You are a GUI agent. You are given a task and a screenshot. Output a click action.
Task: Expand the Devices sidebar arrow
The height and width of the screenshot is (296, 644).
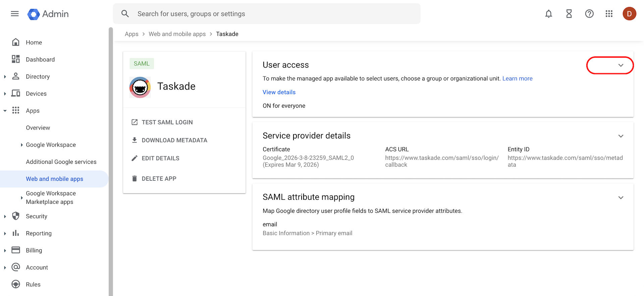pyautogui.click(x=5, y=94)
